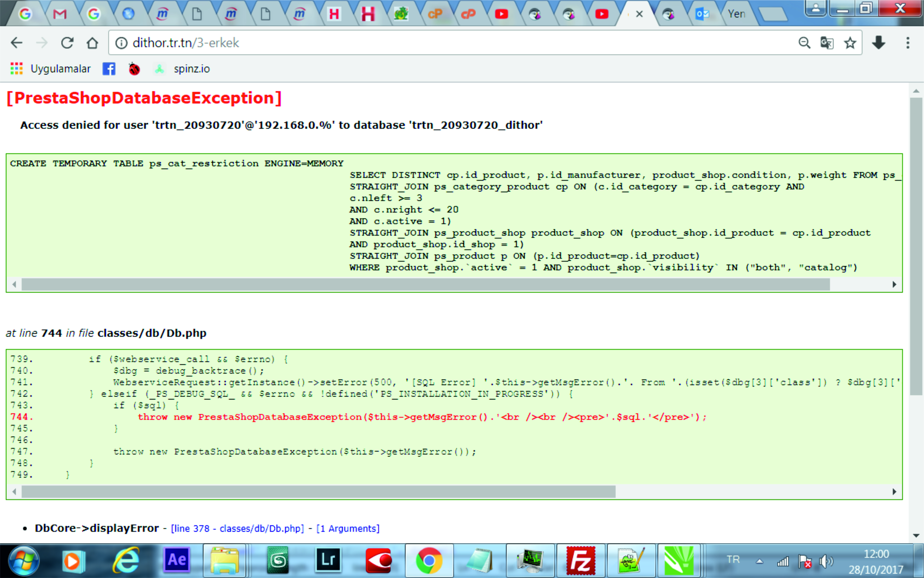Bookmark this page with the star icon
The width and height of the screenshot is (924, 578).
850,43
